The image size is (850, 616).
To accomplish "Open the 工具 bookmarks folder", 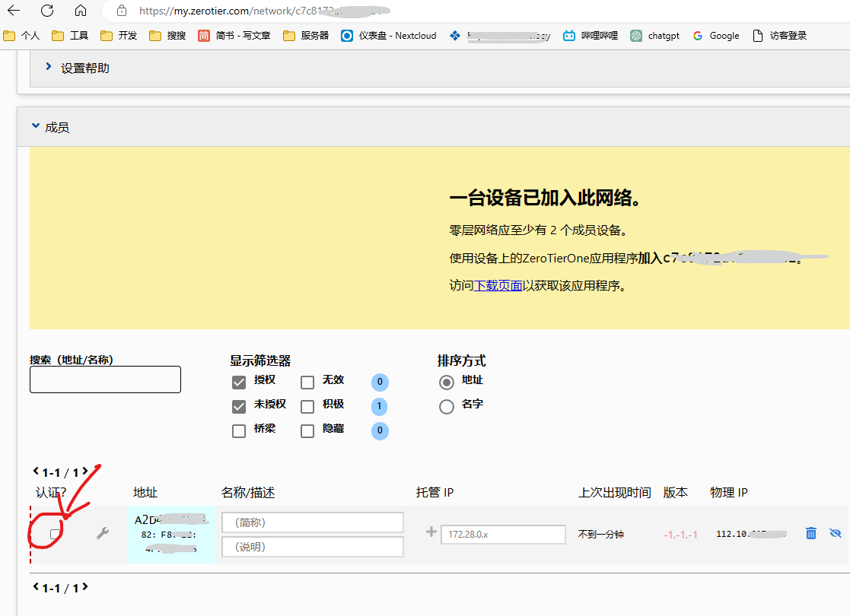I will pos(71,36).
